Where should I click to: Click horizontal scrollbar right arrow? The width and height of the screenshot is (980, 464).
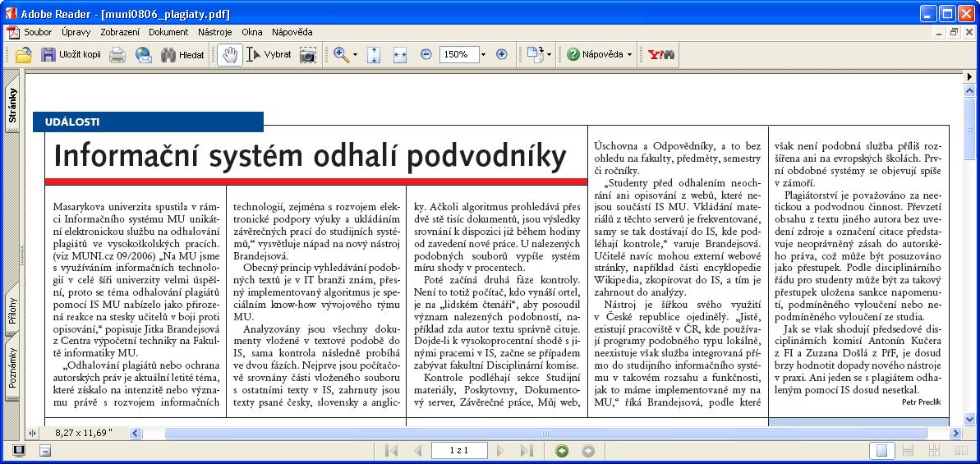point(956,433)
